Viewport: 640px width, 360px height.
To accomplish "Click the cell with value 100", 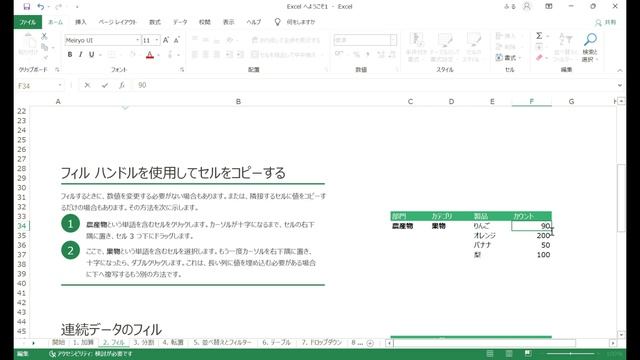I will [x=531, y=255].
